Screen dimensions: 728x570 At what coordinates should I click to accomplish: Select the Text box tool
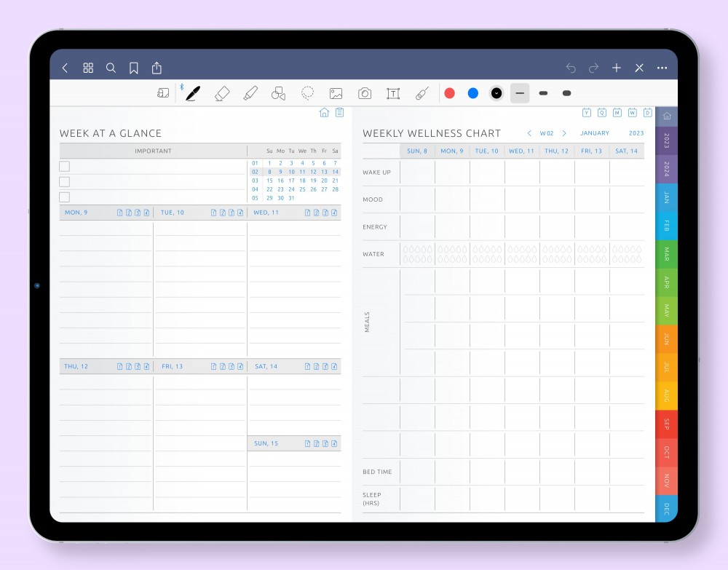(x=393, y=93)
